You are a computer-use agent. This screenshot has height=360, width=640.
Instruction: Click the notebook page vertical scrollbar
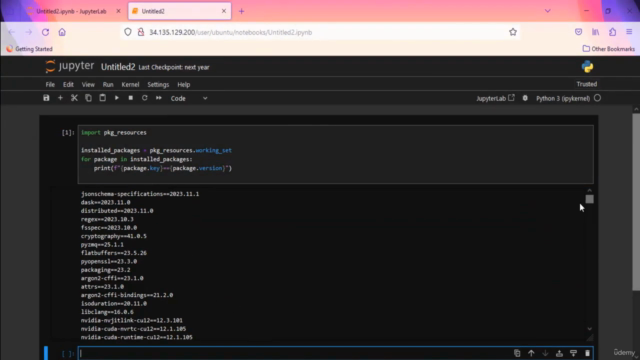[x=636, y=202]
